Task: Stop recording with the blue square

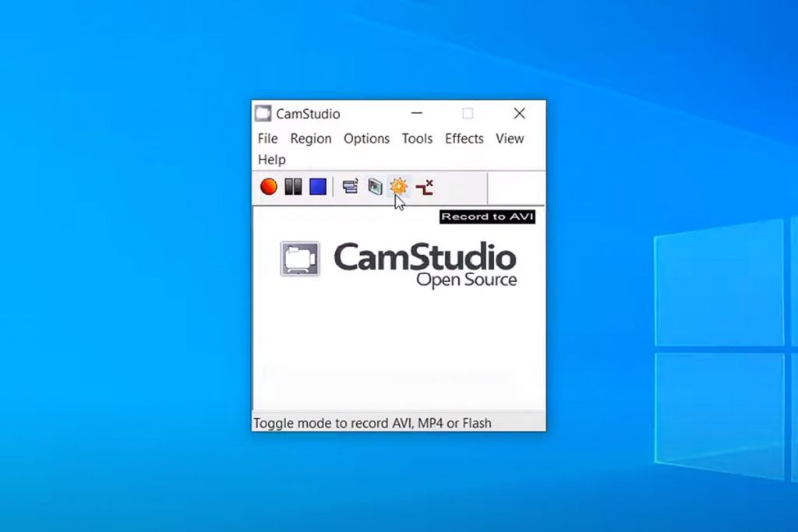Action: click(x=317, y=187)
